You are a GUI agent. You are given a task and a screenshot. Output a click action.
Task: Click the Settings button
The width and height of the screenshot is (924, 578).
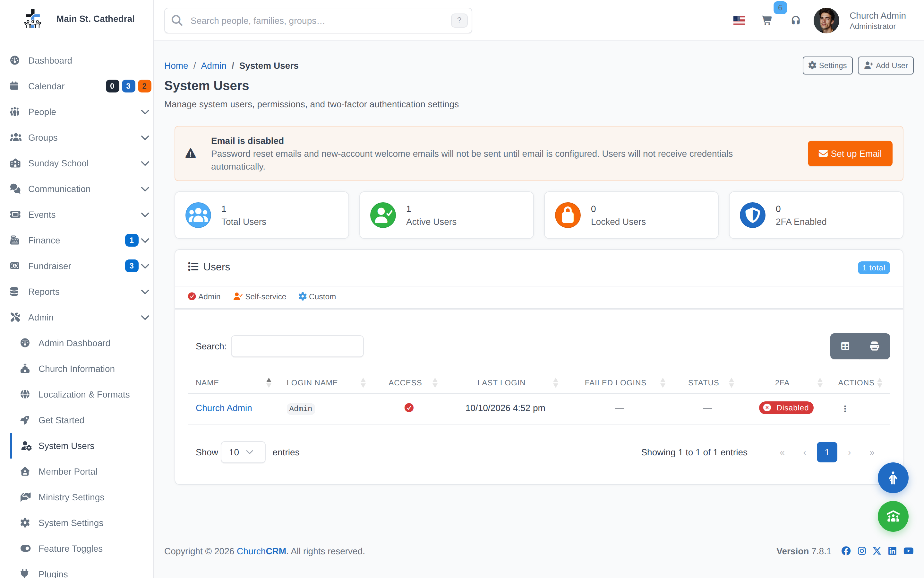(x=827, y=66)
